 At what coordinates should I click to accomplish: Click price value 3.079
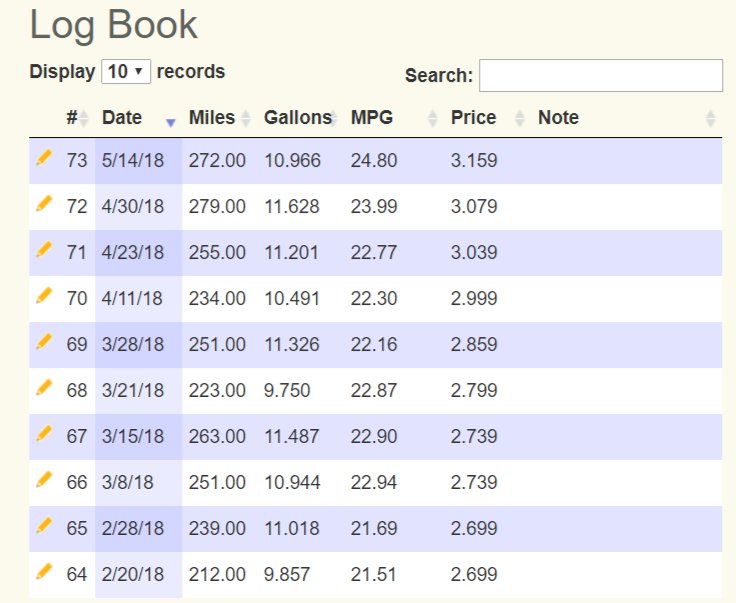click(474, 206)
